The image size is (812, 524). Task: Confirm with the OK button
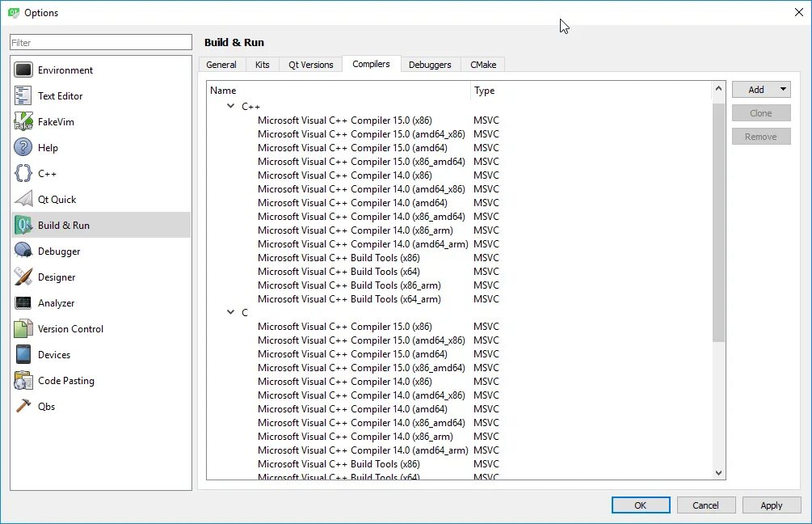[x=641, y=505]
